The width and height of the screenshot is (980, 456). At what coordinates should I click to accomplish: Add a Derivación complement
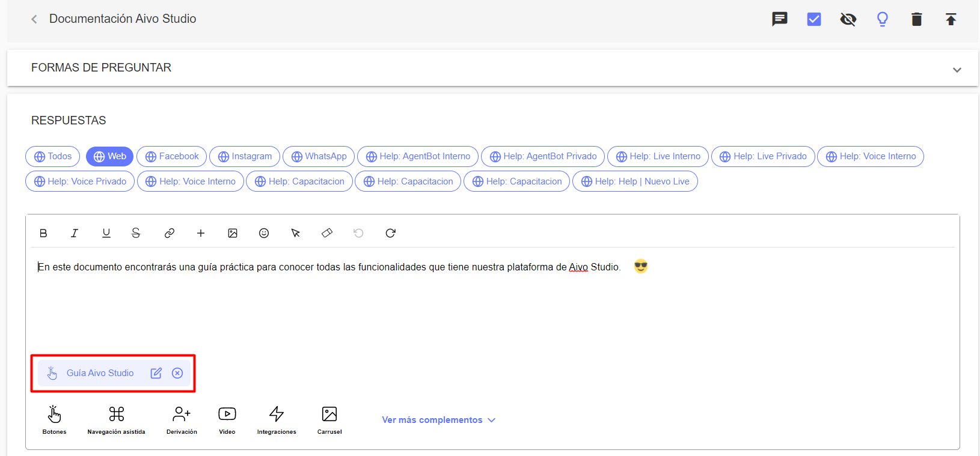coord(182,420)
